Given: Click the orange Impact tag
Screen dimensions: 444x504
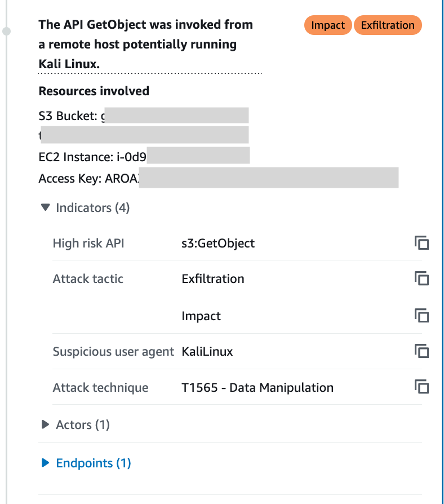Looking at the screenshot, I should pos(328,25).
